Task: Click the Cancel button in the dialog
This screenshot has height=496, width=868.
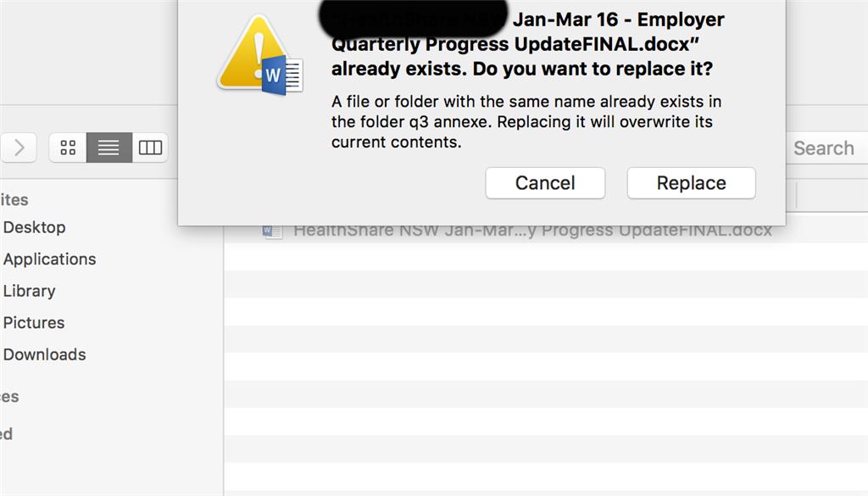Action: (545, 183)
